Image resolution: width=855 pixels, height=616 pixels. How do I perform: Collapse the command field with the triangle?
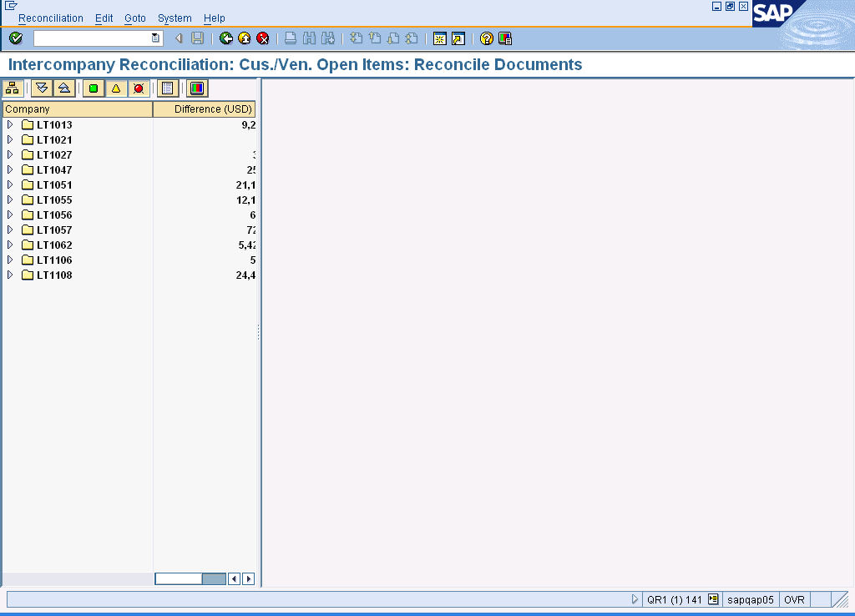179,38
